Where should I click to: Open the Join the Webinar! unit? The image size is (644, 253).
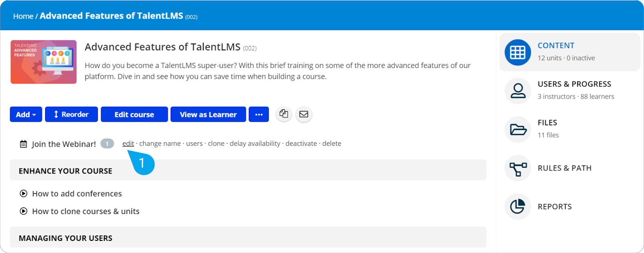tap(64, 144)
